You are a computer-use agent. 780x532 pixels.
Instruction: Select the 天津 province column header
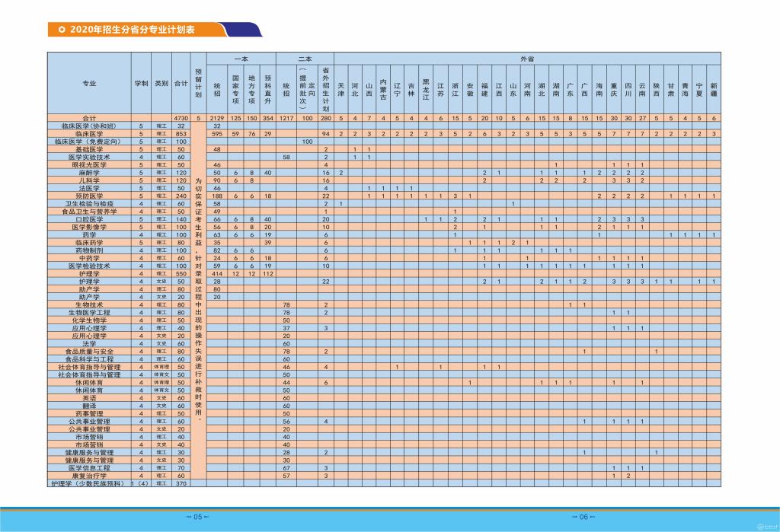(341, 88)
